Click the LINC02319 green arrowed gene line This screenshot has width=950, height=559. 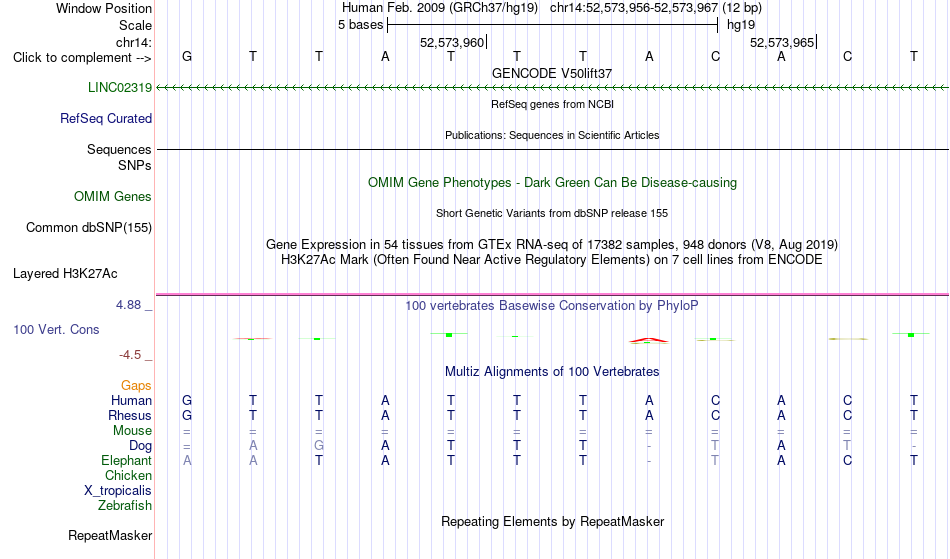tap(552, 88)
